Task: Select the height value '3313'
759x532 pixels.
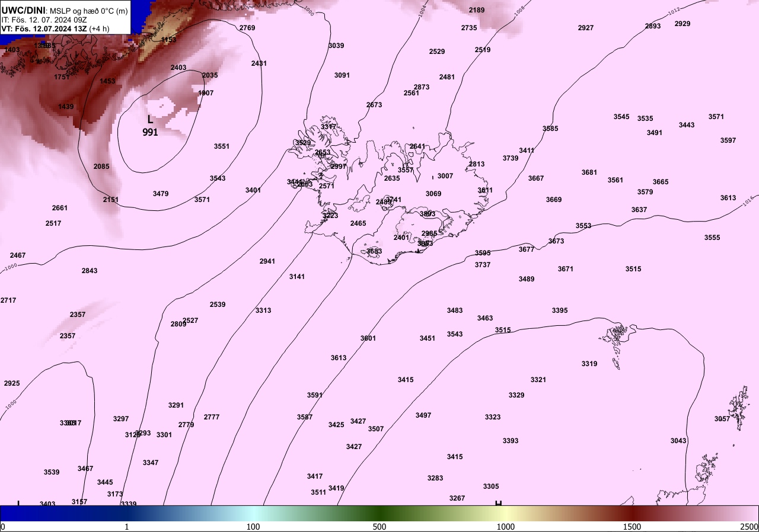Action: [x=263, y=310]
